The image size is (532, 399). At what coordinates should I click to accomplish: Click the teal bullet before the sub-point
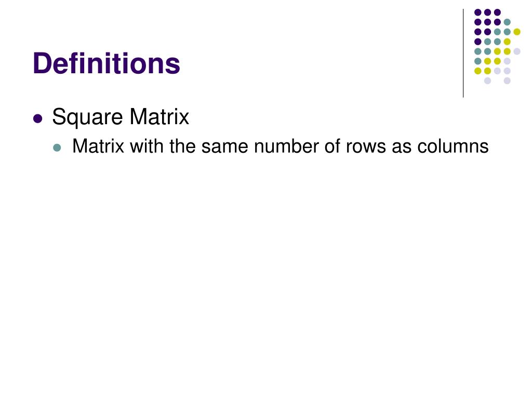[x=57, y=148]
